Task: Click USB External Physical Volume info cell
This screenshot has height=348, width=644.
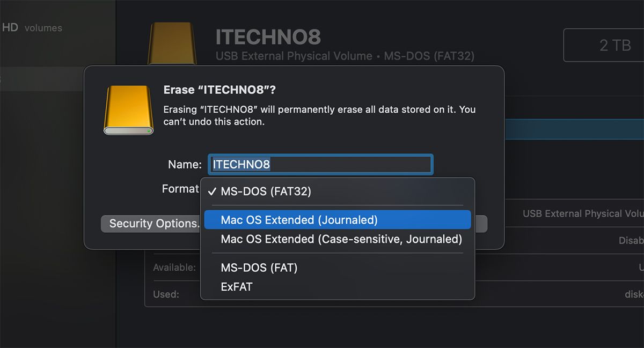Action: click(x=583, y=213)
